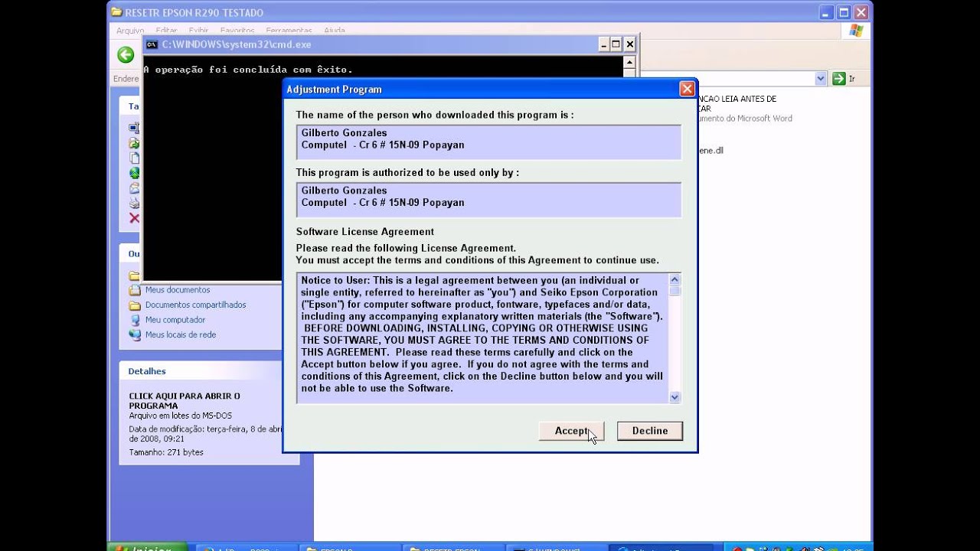This screenshot has height=551, width=980.
Task: Click the Explorer title bar folder icon
Action: [x=116, y=12]
